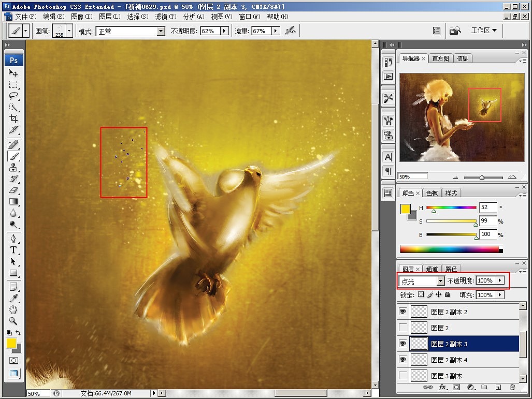Screen dimensions: 532x399
Task: Switch to the 色板 swatches tab
Action: point(432,193)
